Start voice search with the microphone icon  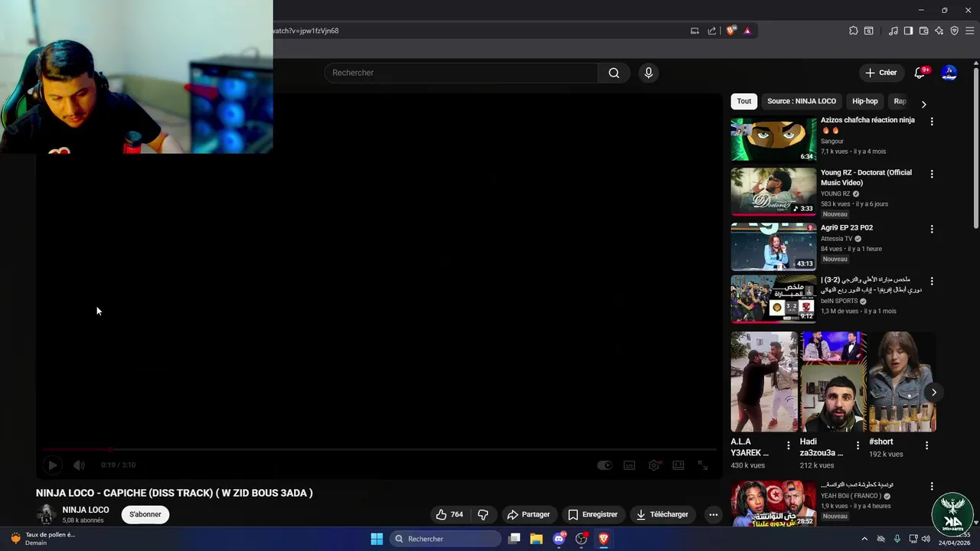pos(648,73)
